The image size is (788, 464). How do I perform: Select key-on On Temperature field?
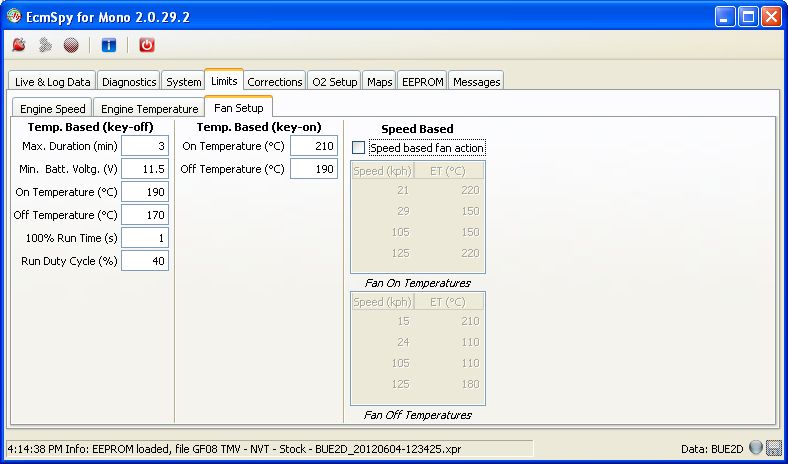tap(314, 146)
